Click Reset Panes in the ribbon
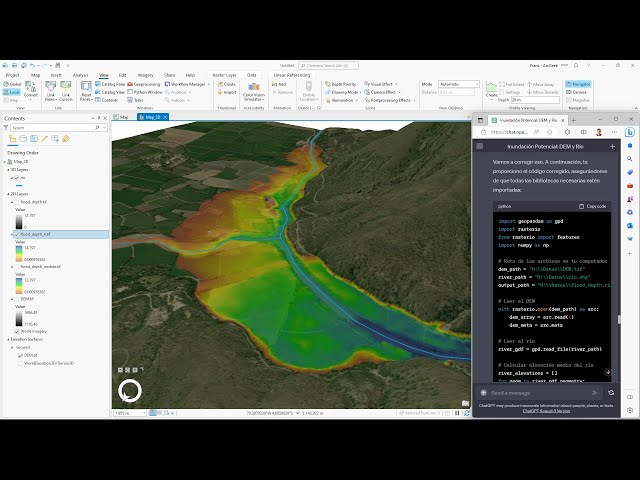The height and width of the screenshot is (480, 640). pyautogui.click(x=86, y=91)
